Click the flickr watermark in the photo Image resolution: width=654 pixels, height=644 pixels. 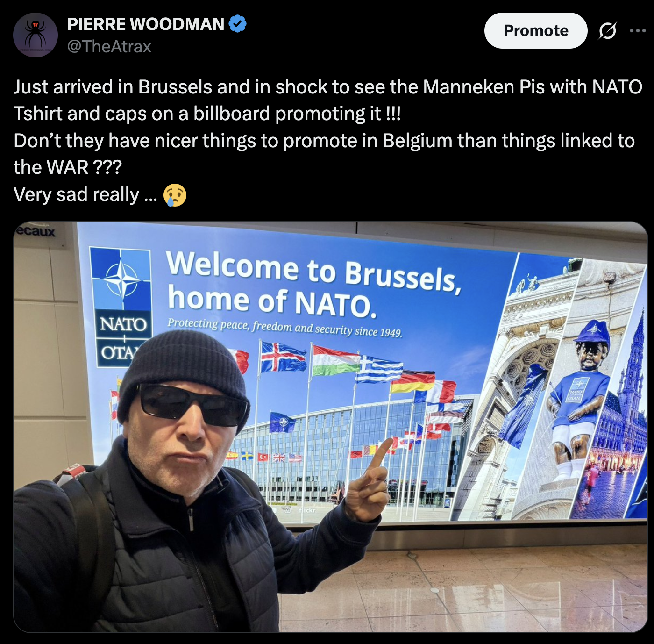307,510
